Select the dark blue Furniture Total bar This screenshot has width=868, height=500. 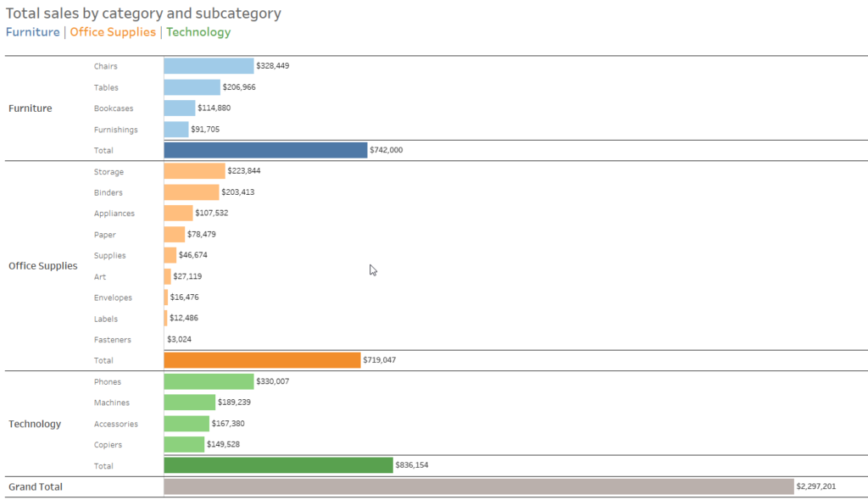tap(265, 150)
